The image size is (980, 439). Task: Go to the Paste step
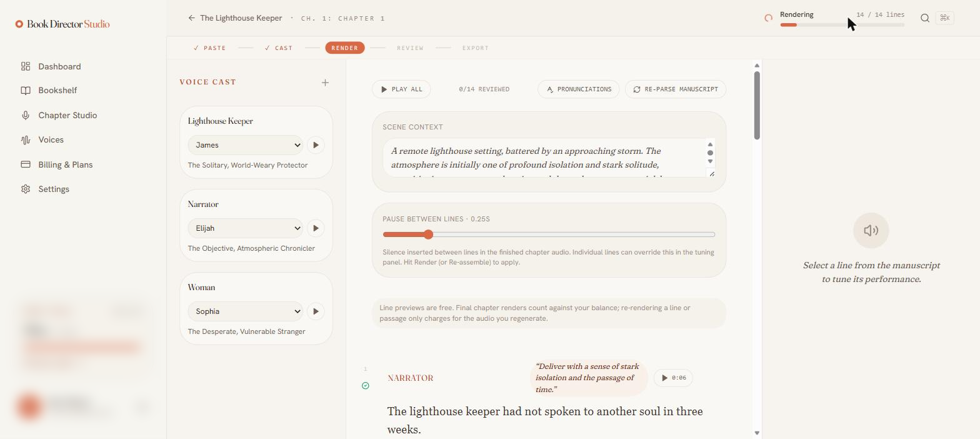210,48
